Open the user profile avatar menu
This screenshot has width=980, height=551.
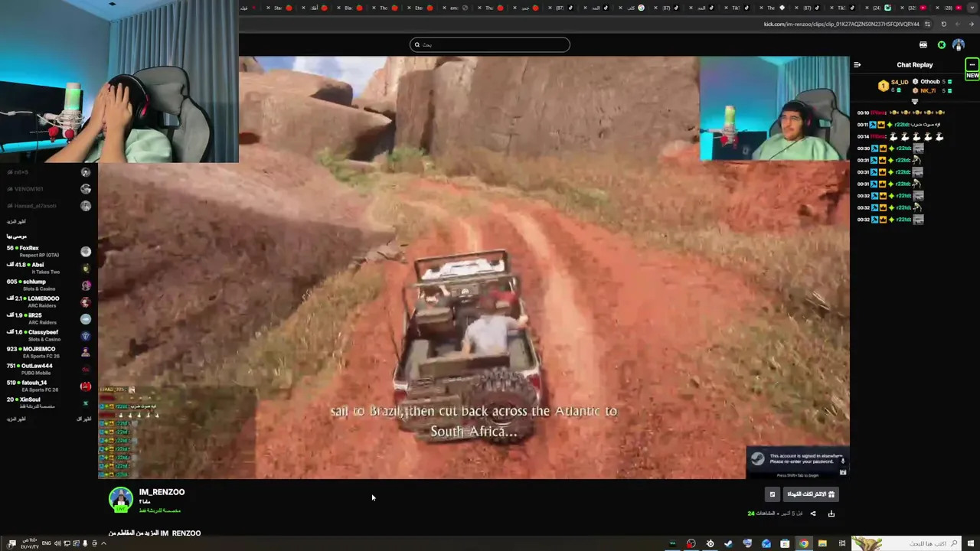(959, 45)
